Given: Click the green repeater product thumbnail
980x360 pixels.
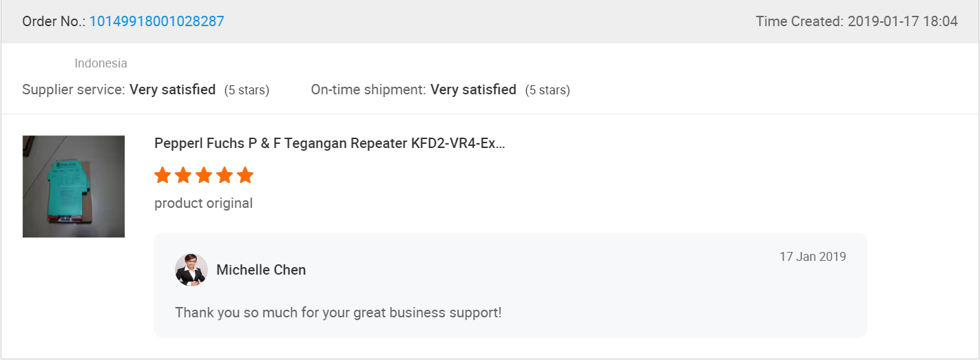Looking at the screenshot, I should click(74, 187).
